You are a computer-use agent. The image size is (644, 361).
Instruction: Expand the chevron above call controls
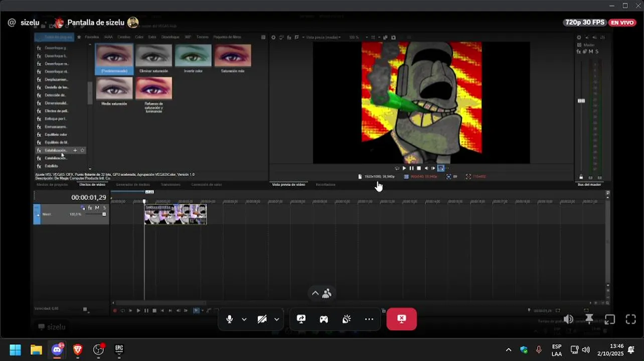pos(315,293)
